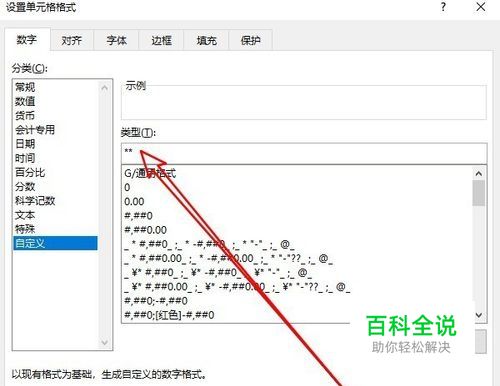The image size is (500, 386).
Task: Pick #,##0;[红色]-#,##0 format entry
Action: 297,315
